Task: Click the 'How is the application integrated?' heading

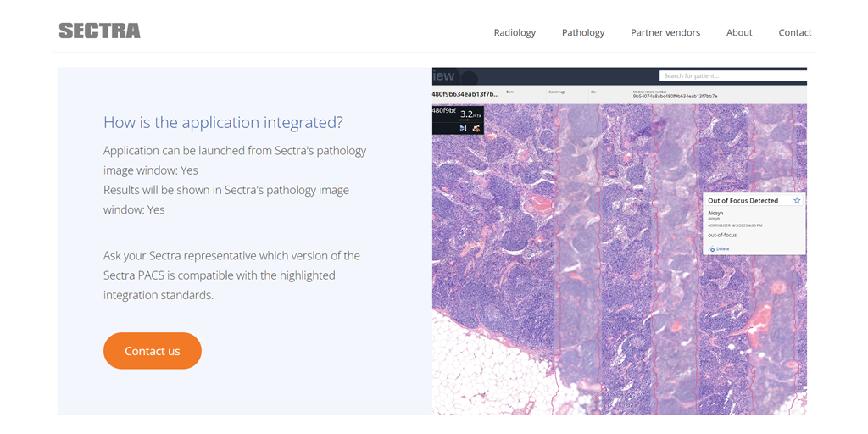Action: (x=223, y=122)
